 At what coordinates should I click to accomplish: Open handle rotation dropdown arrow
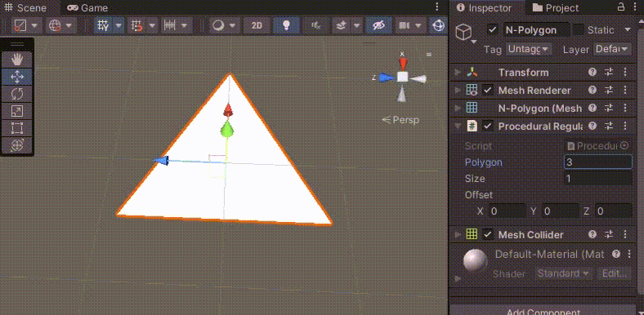point(69,26)
